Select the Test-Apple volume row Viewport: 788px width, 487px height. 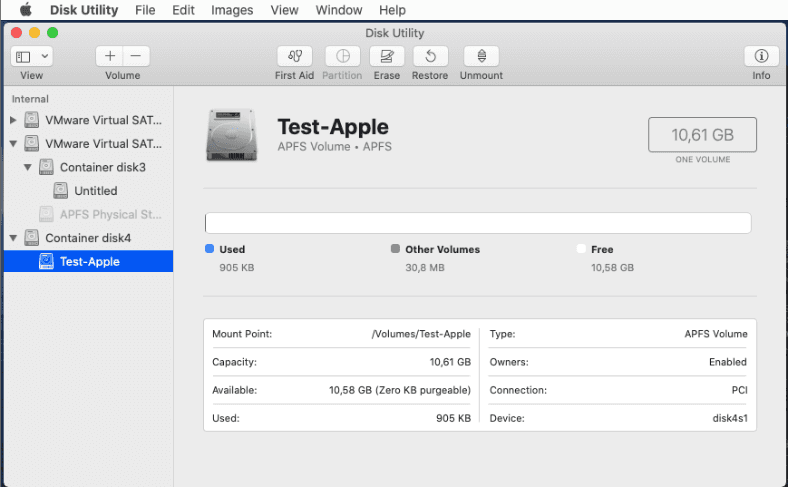[x=88, y=261]
